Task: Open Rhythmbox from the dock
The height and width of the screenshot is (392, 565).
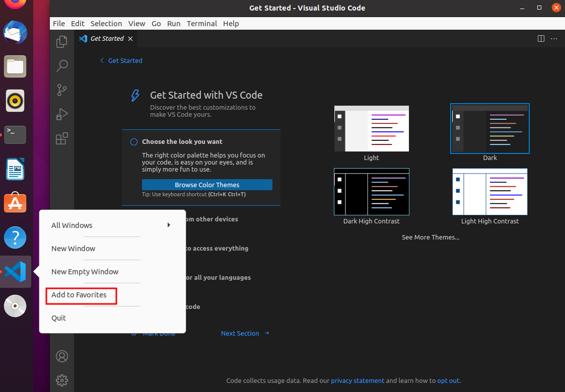Action: pyautogui.click(x=15, y=101)
